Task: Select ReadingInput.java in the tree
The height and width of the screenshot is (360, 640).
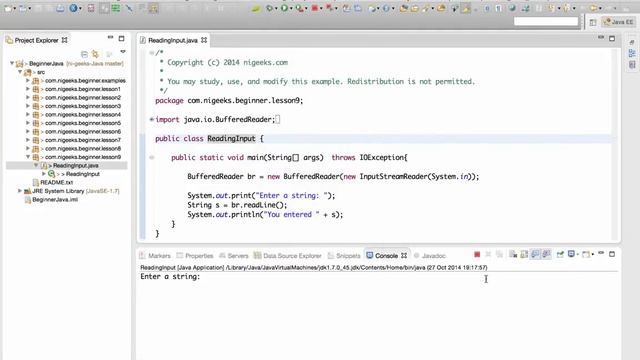Action: click(x=76, y=165)
